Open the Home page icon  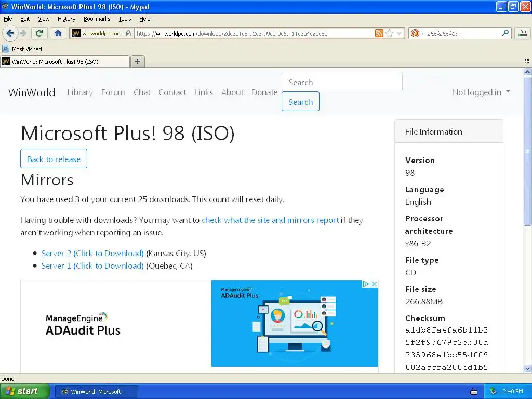[x=58, y=33]
